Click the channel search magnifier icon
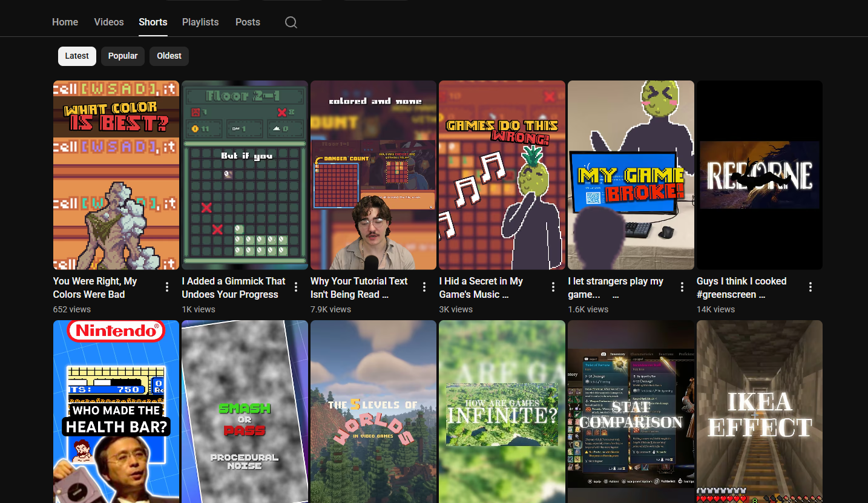Image resolution: width=868 pixels, height=503 pixels. pyautogui.click(x=291, y=22)
